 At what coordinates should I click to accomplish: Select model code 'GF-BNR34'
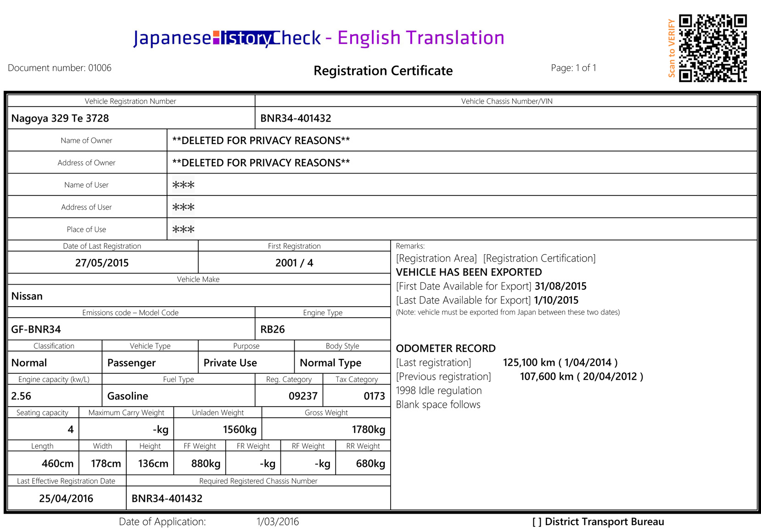pyautogui.click(x=36, y=330)
